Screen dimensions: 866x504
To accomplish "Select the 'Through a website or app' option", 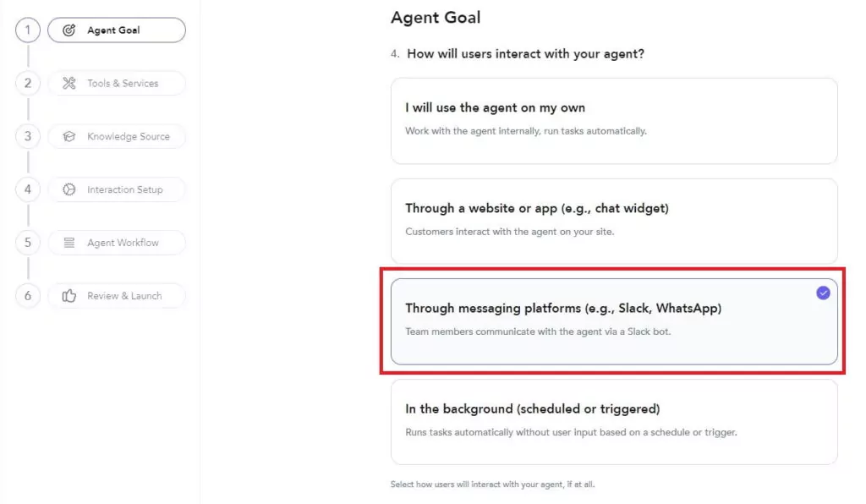I will point(613,221).
